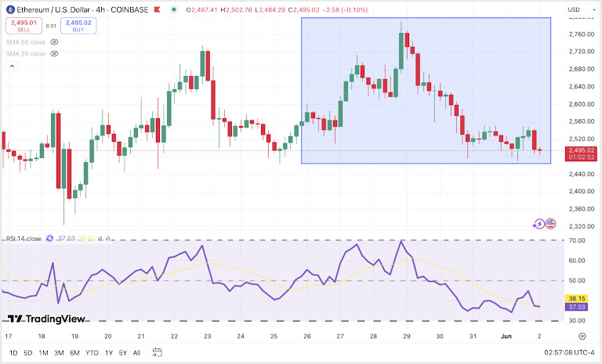Open chart settings gear icon
This screenshot has height=364, width=602.
582,336
